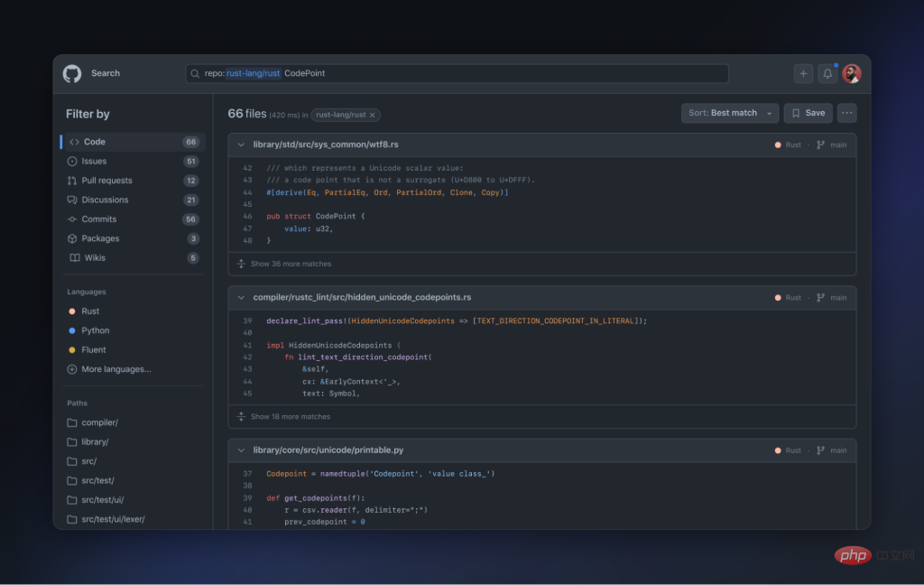The image size is (924, 585).
Task: Open the three-dots more options menu
Action: point(846,113)
